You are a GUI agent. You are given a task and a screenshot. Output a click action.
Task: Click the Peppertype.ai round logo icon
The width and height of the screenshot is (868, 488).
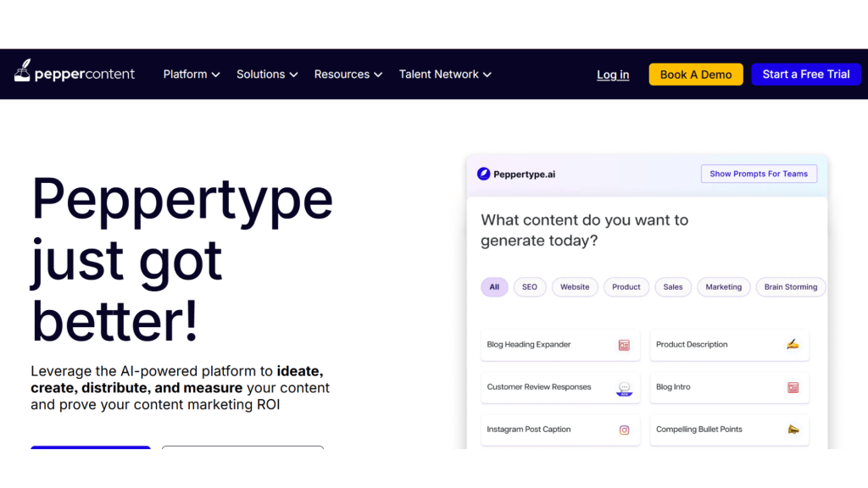tap(483, 174)
